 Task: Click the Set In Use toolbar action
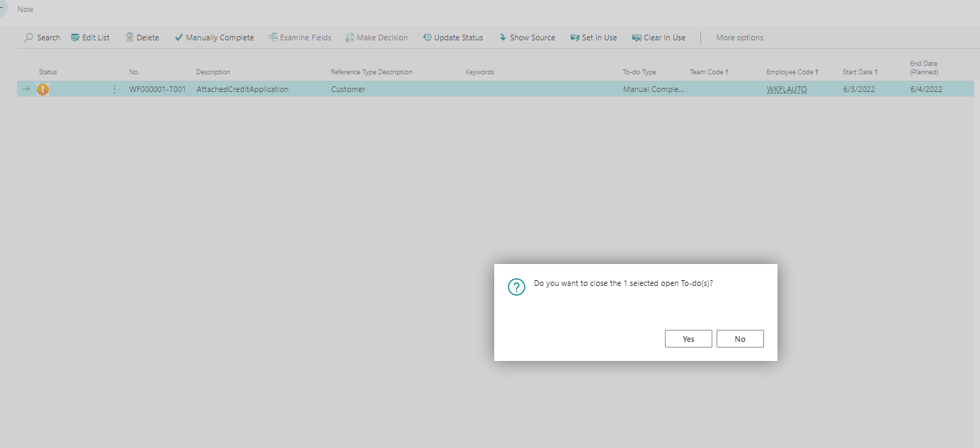[593, 38]
